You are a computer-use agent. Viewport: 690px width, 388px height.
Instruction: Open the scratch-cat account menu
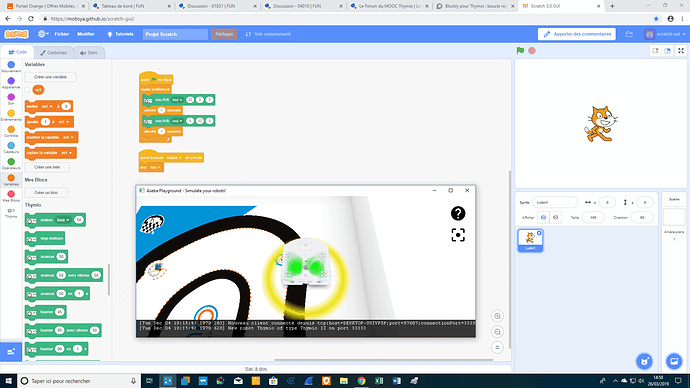click(x=665, y=34)
